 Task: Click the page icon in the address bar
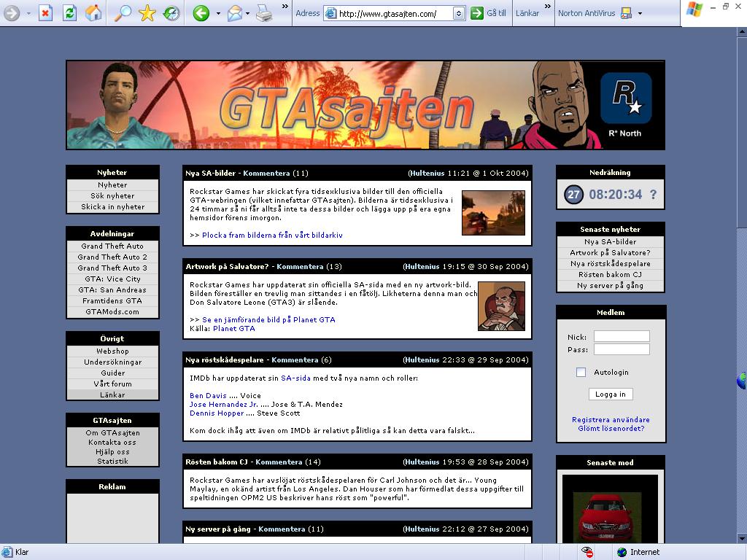coord(330,13)
